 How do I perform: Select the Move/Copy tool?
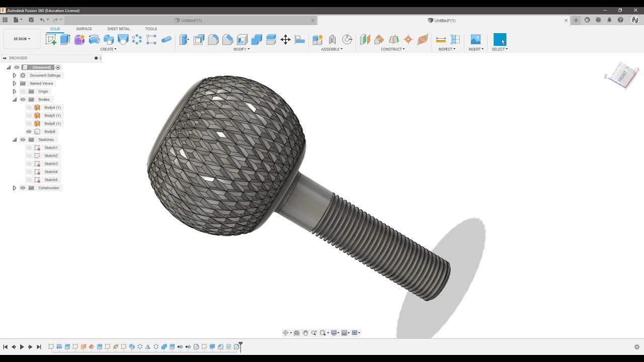pyautogui.click(x=285, y=40)
